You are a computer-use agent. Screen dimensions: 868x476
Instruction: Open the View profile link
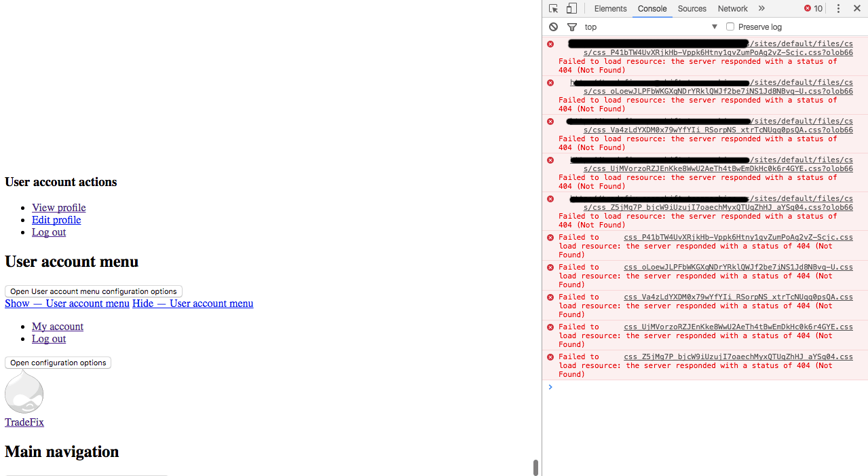[59, 208]
